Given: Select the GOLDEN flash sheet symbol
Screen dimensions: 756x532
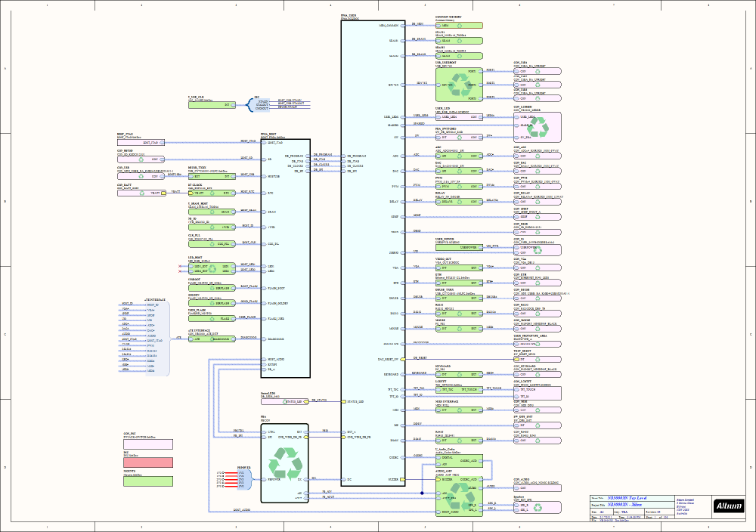Looking at the screenshot, I should (212, 303).
